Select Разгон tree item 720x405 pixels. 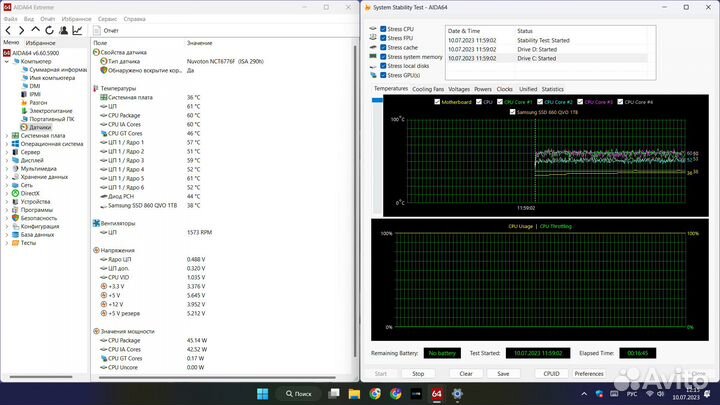coord(34,102)
